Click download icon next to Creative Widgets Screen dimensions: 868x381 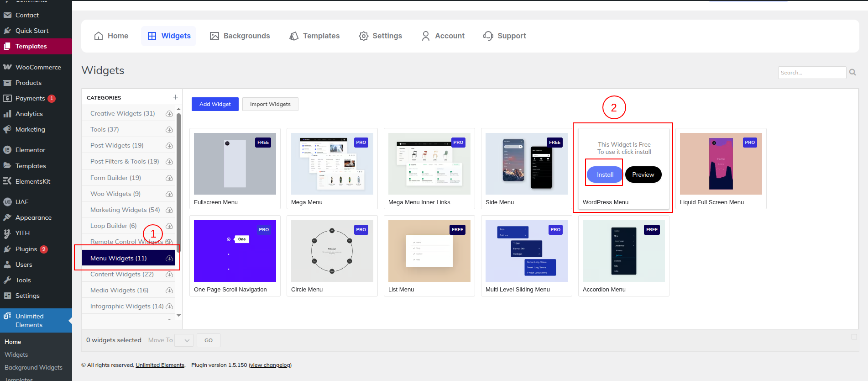pyautogui.click(x=169, y=114)
